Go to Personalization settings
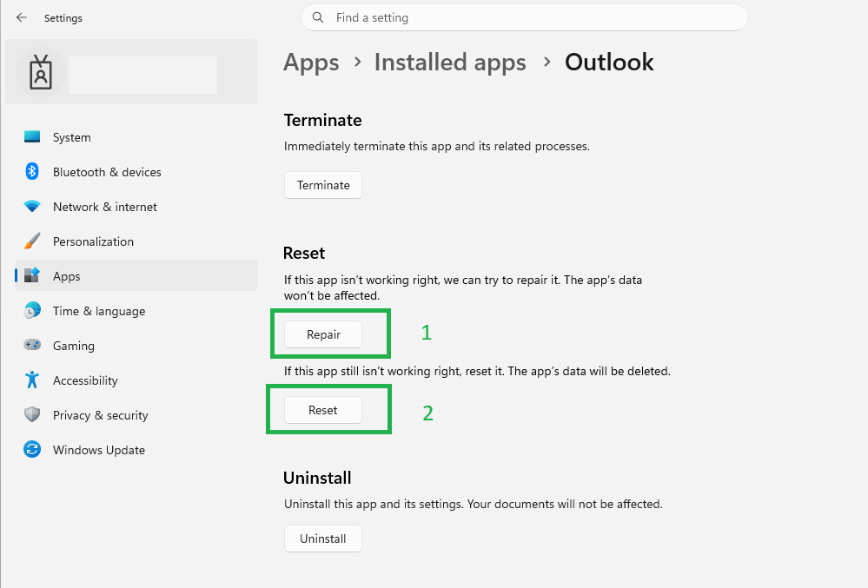 136,241
